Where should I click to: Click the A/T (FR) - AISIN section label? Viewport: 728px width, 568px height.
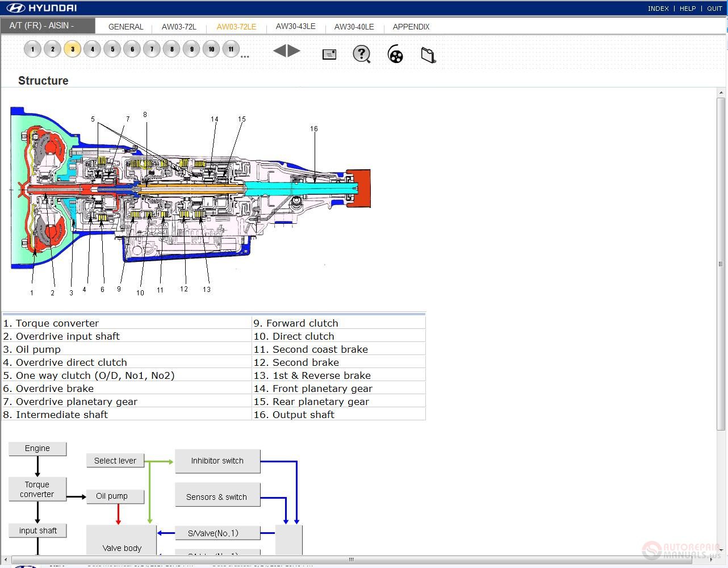(48, 26)
